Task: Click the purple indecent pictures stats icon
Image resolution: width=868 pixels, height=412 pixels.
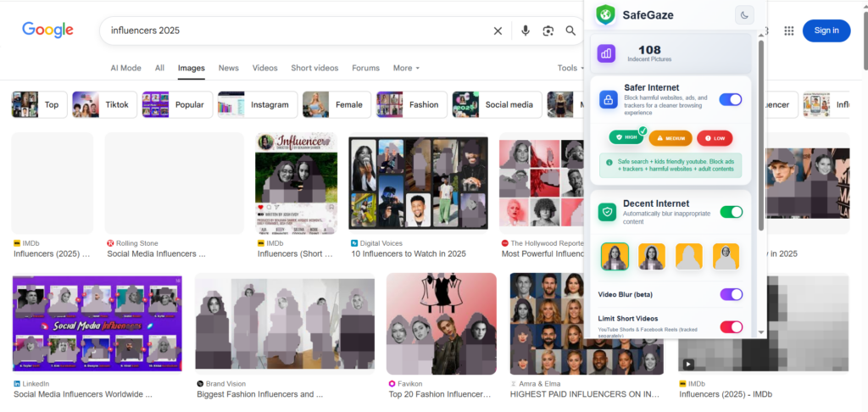Action: (606, 54)
